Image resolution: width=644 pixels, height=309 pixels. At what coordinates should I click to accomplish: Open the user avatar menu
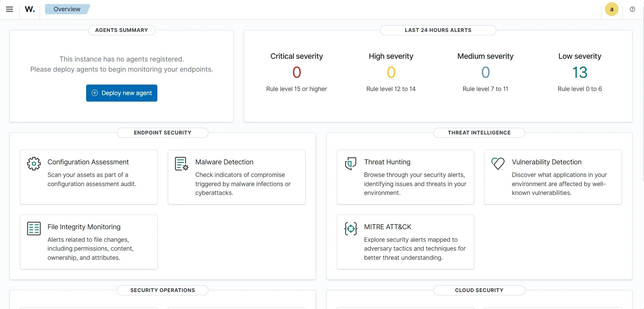point(611,9)
